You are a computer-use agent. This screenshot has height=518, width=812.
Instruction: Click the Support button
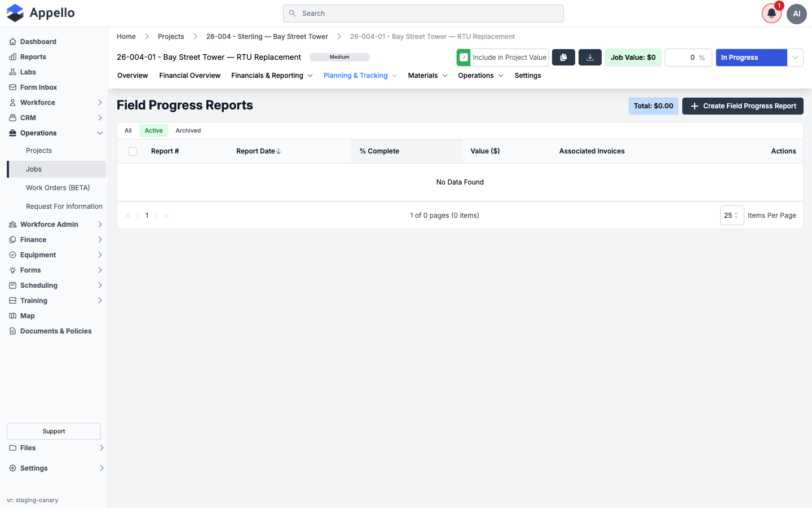coord(54,431)
